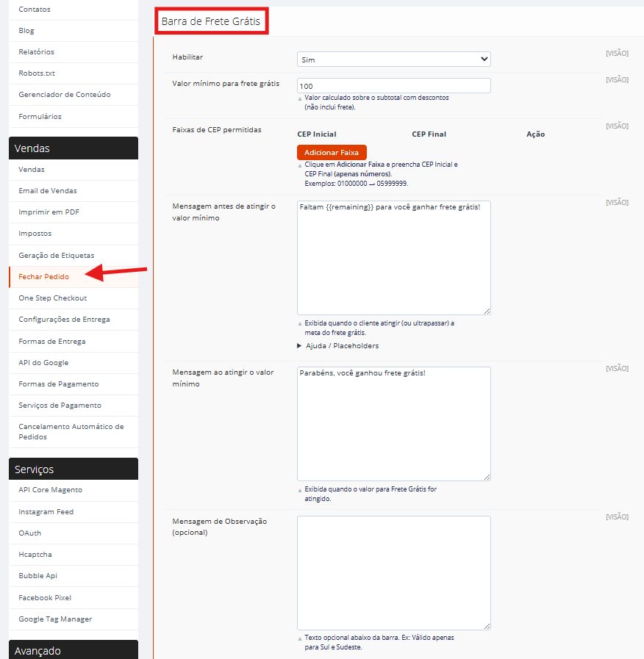Viewport: 644px width, 659px height.
Task: Collapse the Barra de Frete Grátis section
Action: [x=211, y=21]
